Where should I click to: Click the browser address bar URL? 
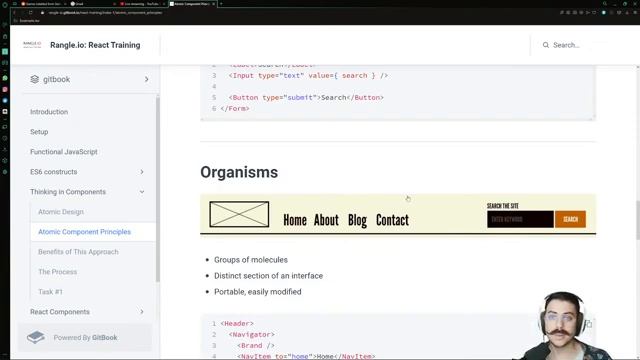105,13
